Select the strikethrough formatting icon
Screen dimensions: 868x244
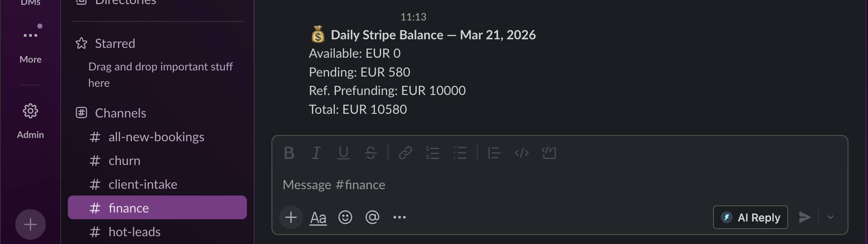[x=370, y=153]
